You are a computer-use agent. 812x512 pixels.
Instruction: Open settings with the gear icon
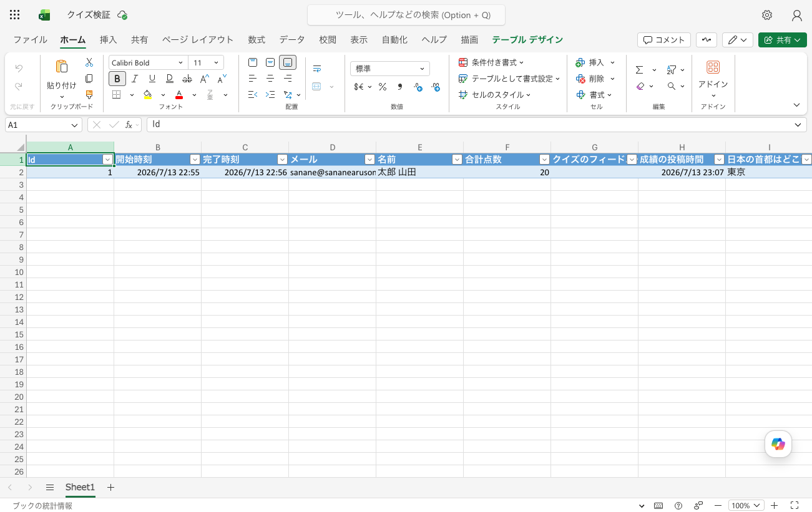[767, 15]
